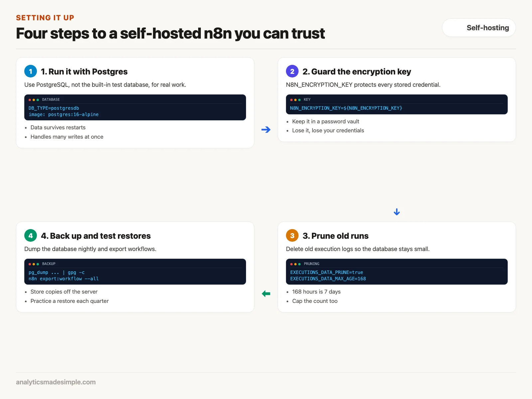Click the "Store copies off the server" bullet

click(x=64, y=292)
